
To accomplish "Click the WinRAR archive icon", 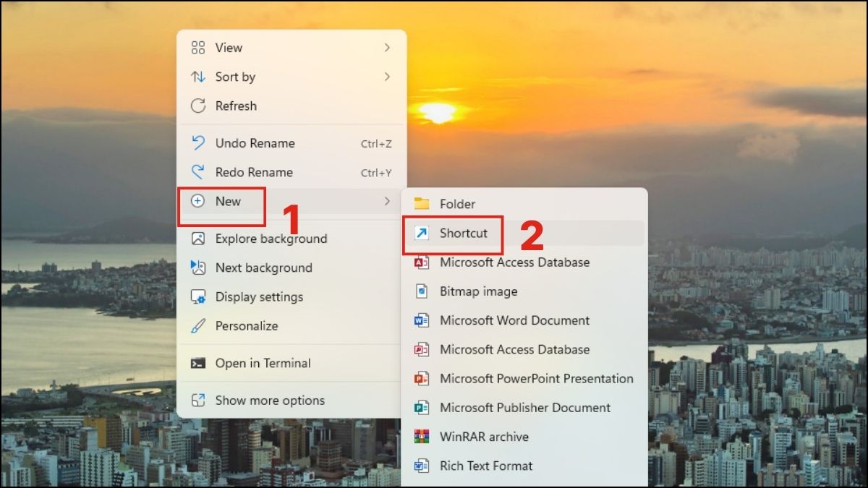I will tap(422, 437).
